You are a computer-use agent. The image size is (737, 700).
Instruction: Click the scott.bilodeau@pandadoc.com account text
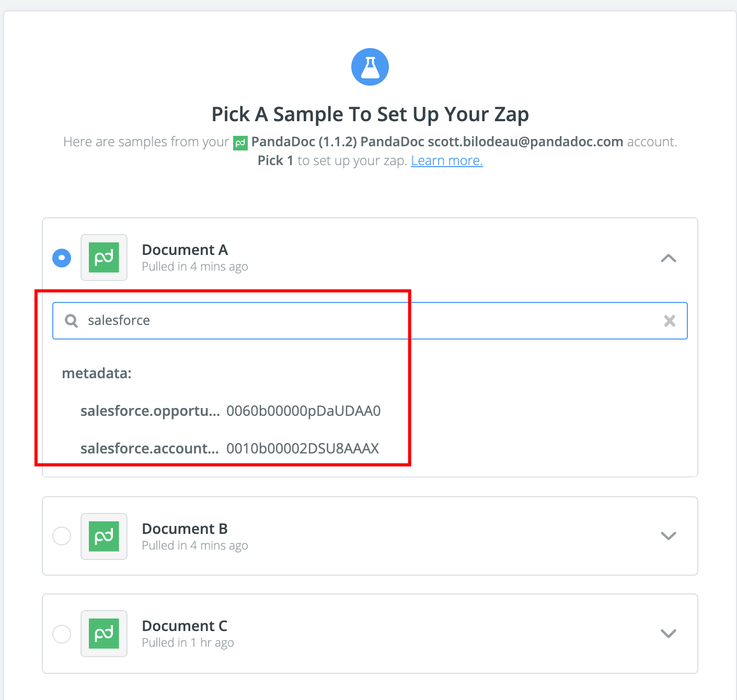[525, 142]
